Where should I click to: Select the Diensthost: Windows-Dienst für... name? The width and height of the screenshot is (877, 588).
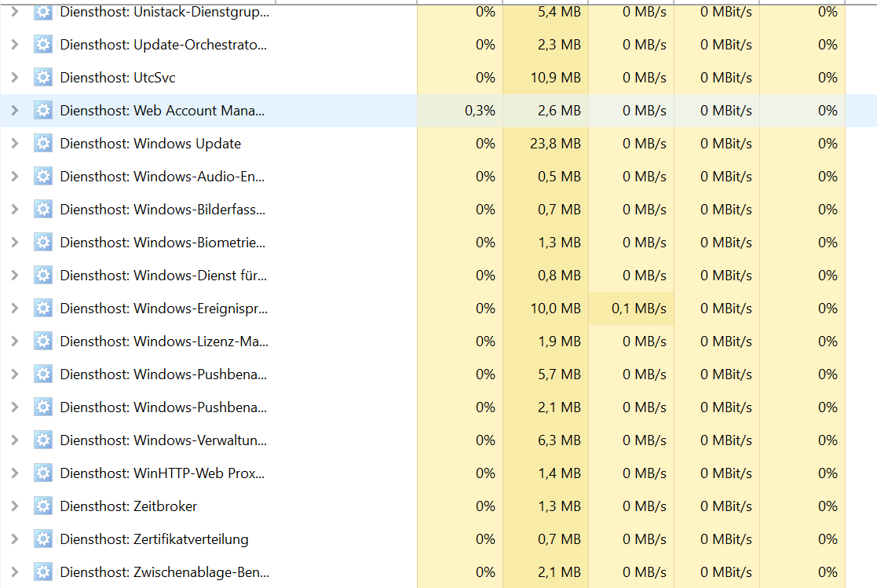point(163,276)
